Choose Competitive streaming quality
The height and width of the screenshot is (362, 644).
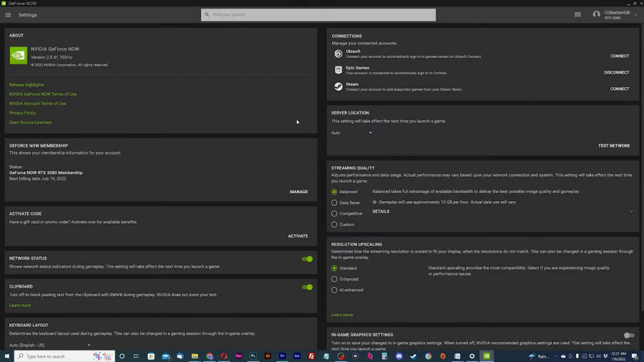(335, 214)
